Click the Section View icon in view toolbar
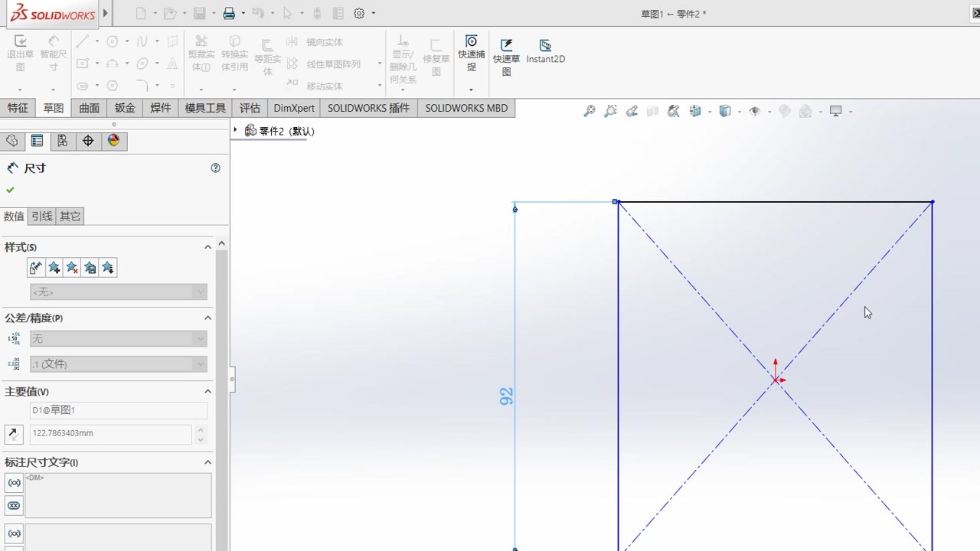 652,112
